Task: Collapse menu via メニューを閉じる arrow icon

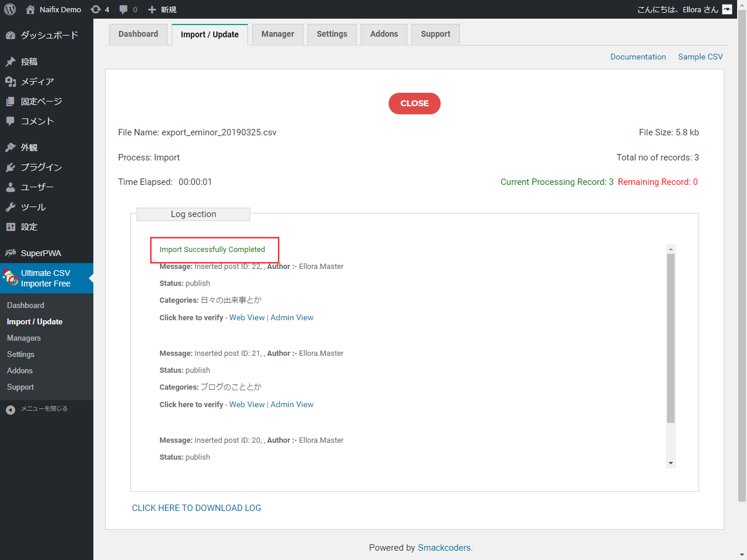Action: pos(11,409)
